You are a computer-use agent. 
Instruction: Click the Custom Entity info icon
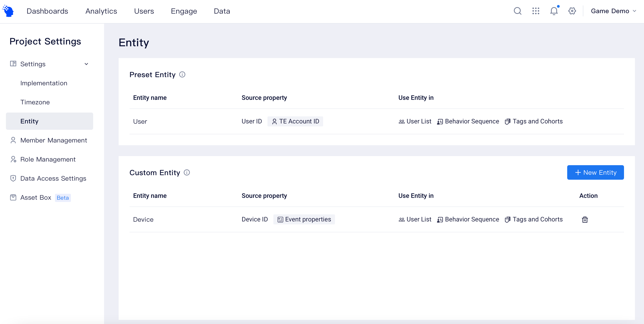[187, 172]
